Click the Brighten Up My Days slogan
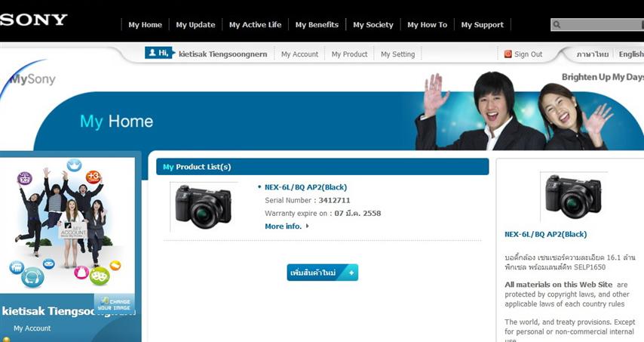Viewport: 644px width, 342px height. tap(603, 77)
